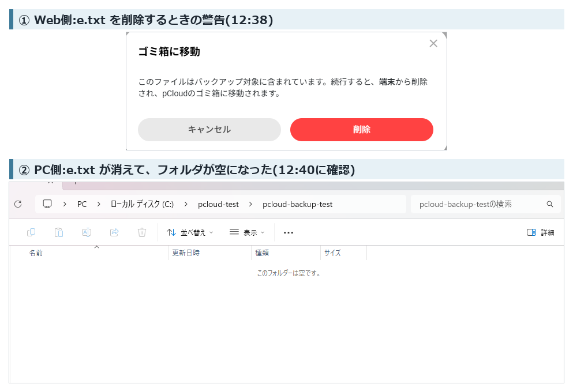Open the three-dot more options menu

coord(289,232)
